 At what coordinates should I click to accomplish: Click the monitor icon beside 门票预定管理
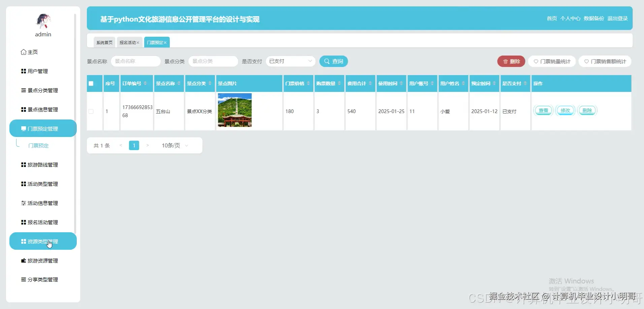click(24, 129)
